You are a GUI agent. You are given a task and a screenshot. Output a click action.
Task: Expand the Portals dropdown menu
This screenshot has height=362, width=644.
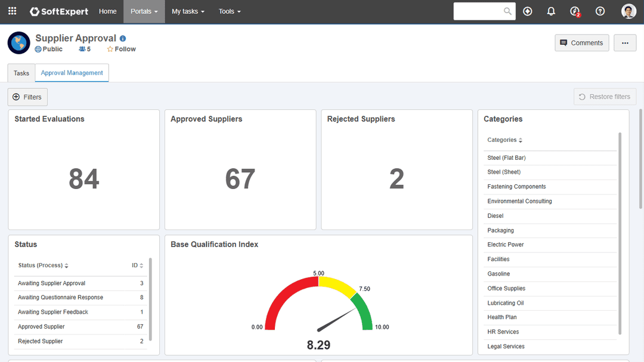click(144, 11)
